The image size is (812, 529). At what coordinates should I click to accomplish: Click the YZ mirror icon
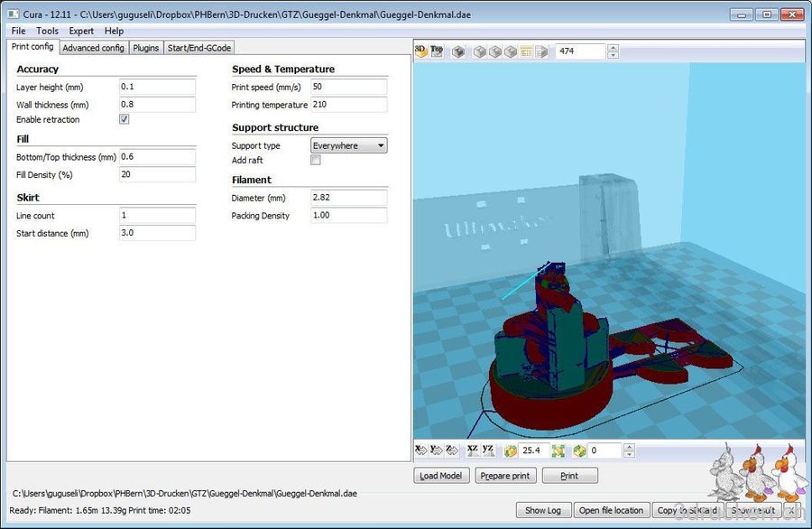(x=489, y=450)
